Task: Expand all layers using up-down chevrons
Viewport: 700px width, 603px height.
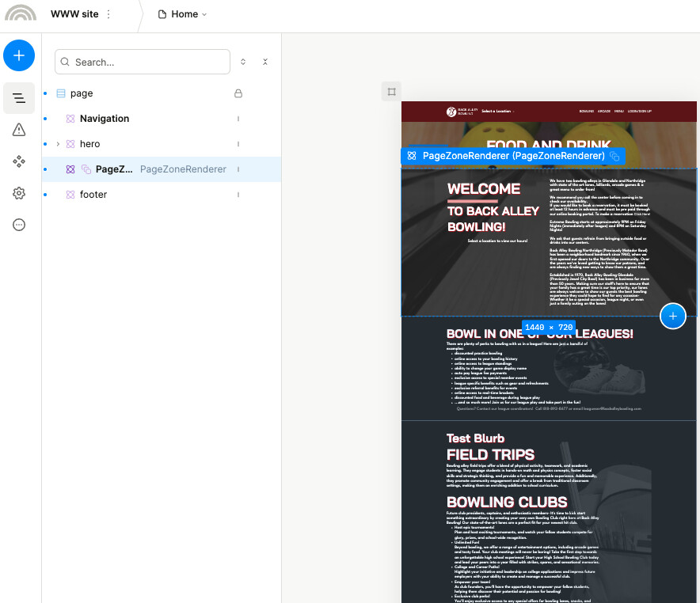Action: [x=243, y=62]
